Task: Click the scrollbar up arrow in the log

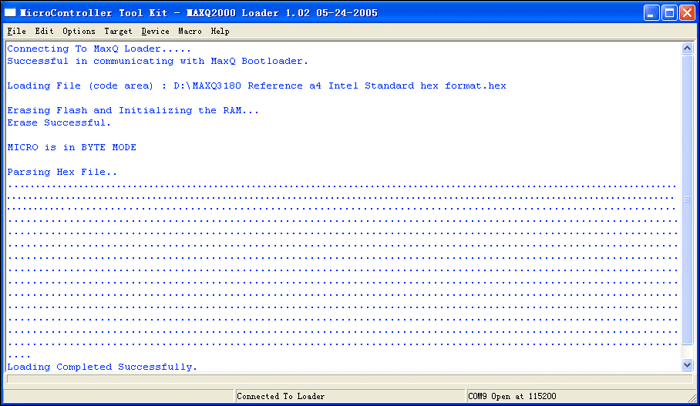Action: pyautogui.click(x=688, y=48)
